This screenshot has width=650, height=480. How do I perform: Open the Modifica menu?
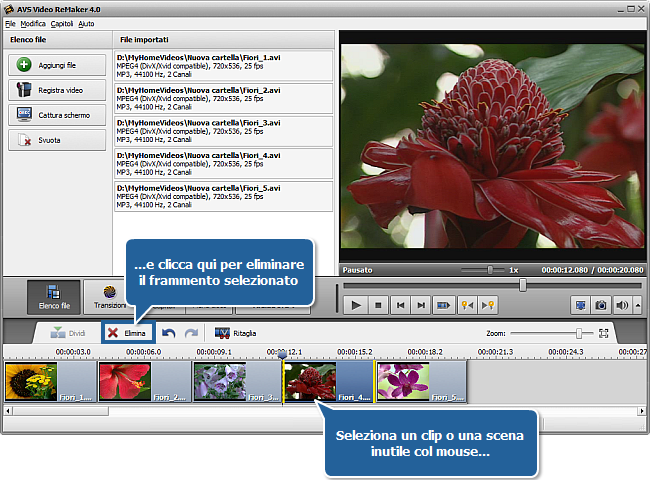(33, 22)
